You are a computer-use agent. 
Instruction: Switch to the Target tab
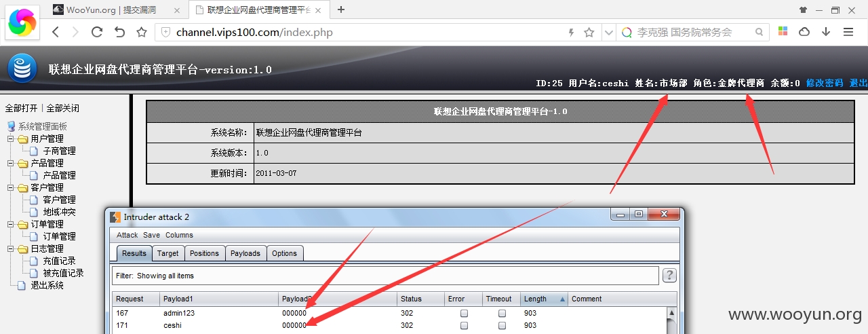tap(167, 253)
